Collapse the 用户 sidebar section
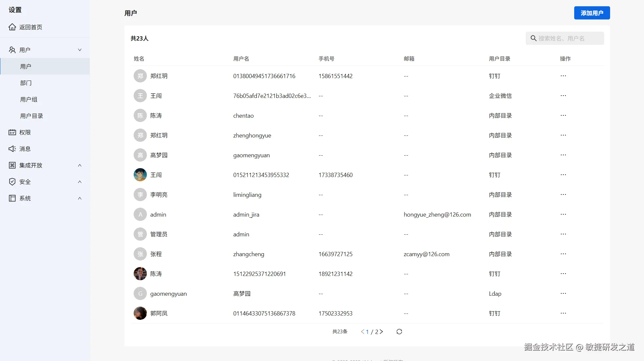The image size is (644, 361). (79, 49)
